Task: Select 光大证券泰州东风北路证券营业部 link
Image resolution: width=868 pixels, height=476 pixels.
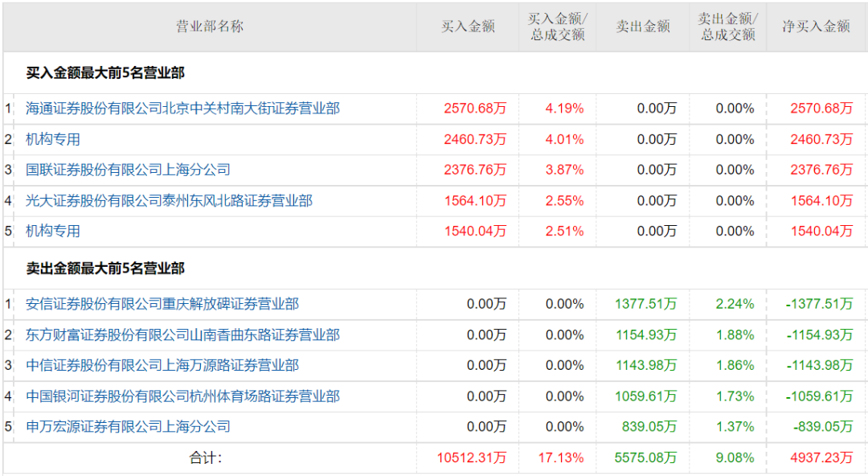Action: click(169, 200)
